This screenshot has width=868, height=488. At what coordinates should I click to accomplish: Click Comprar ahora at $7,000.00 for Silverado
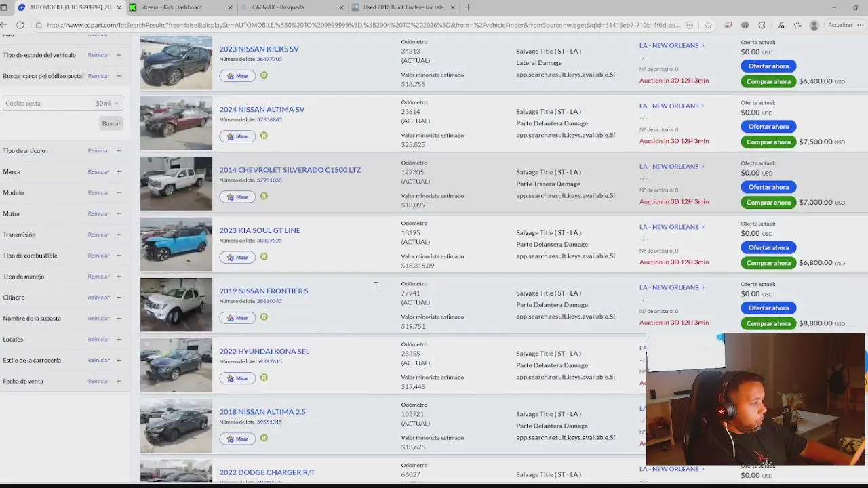(768, 203)
